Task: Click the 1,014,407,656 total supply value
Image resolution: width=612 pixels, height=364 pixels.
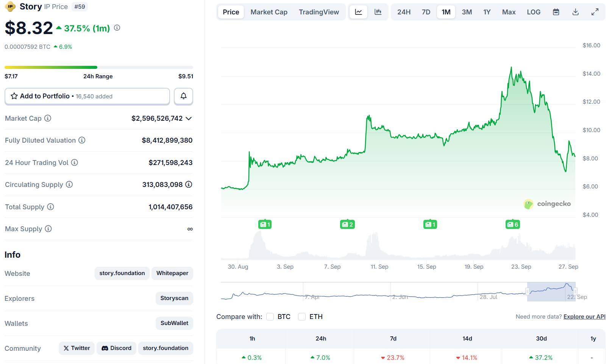Action: [x=170, y=207]
